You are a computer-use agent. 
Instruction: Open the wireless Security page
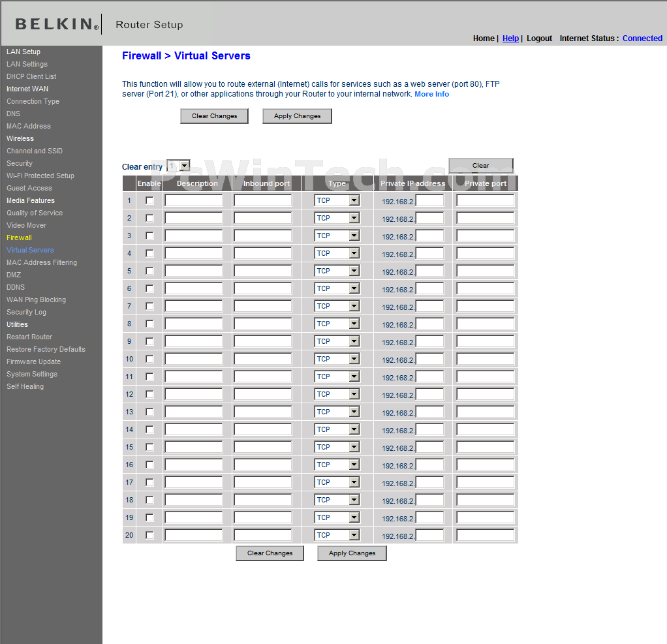click(x=19, y=163)
